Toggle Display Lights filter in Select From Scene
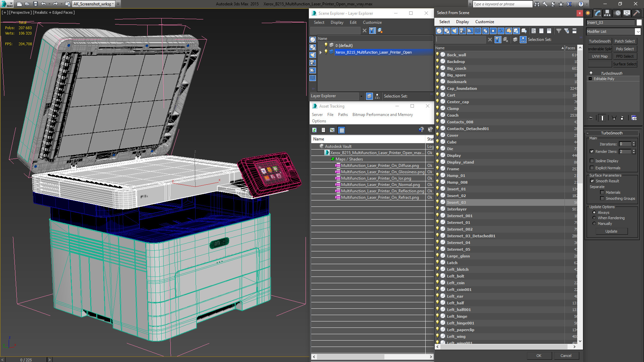This screenshot has width=644, height=362. (x=454, y=31)
